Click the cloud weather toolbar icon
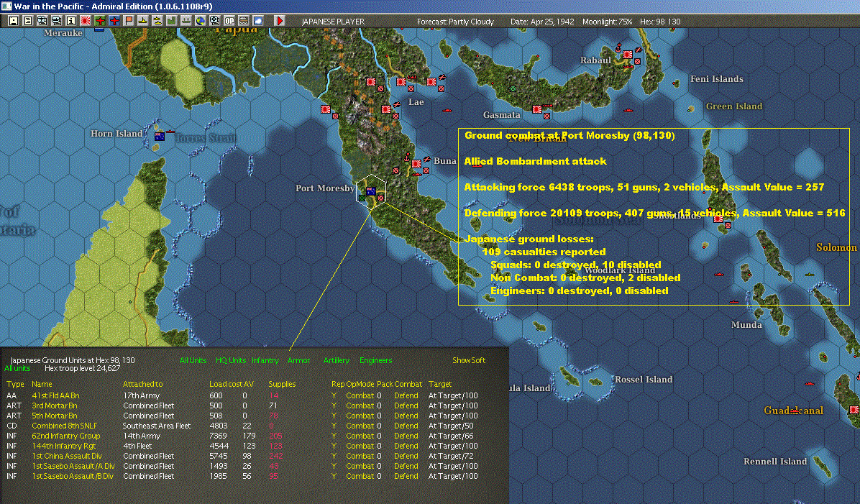This screenshot has height=504, width=860. point(257,21)
